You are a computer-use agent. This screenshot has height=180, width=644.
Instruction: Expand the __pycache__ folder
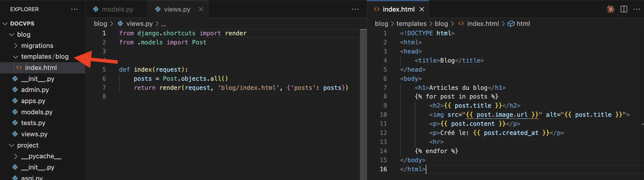[15, 156]
